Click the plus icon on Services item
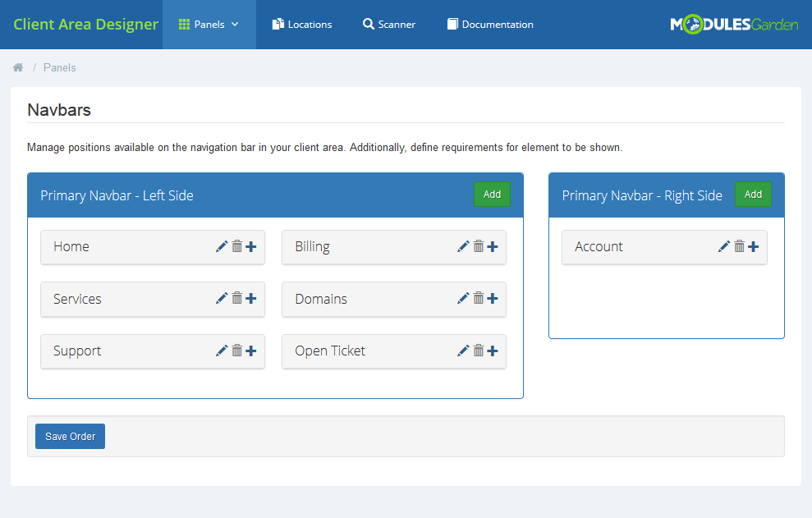This screenshot has height=518, width=812. click(251, 299)
